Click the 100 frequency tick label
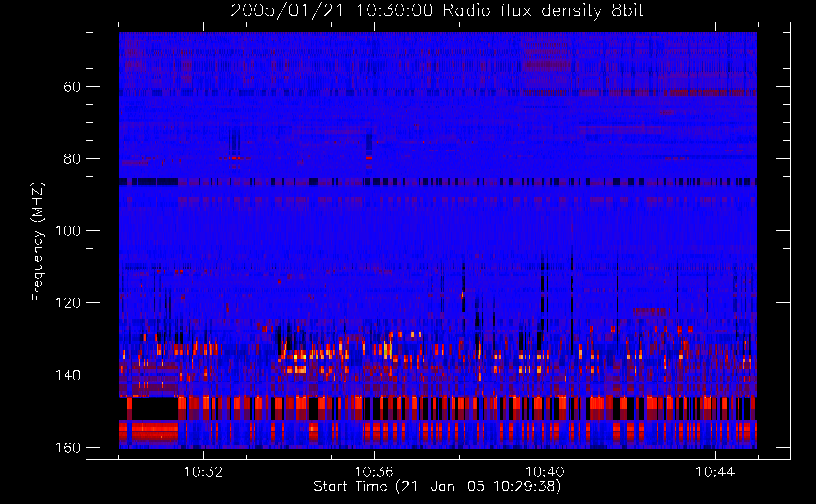Screen dimensions: 816x504 click(x=68, y=231)
